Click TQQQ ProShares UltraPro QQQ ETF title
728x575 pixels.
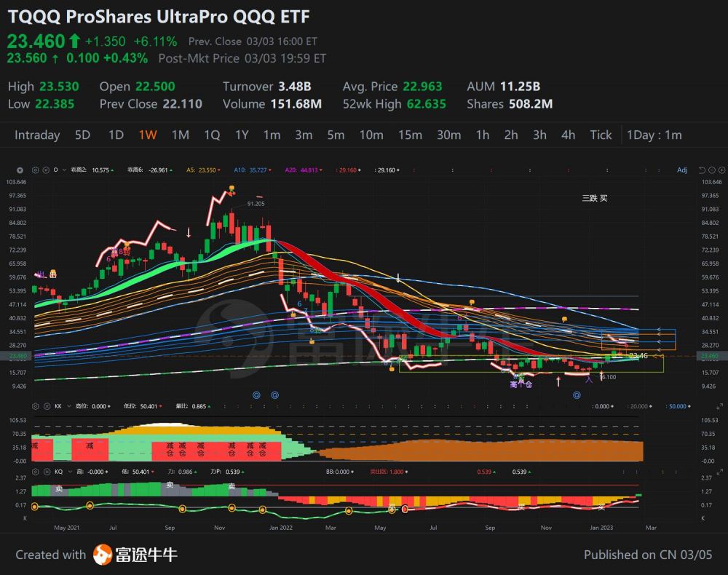point(159,17)
